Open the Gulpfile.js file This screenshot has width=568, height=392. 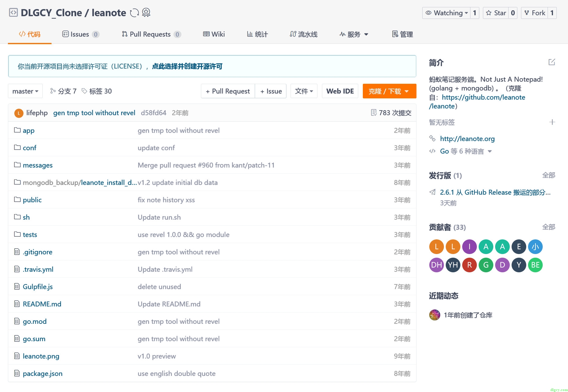(x=38, y=287)
